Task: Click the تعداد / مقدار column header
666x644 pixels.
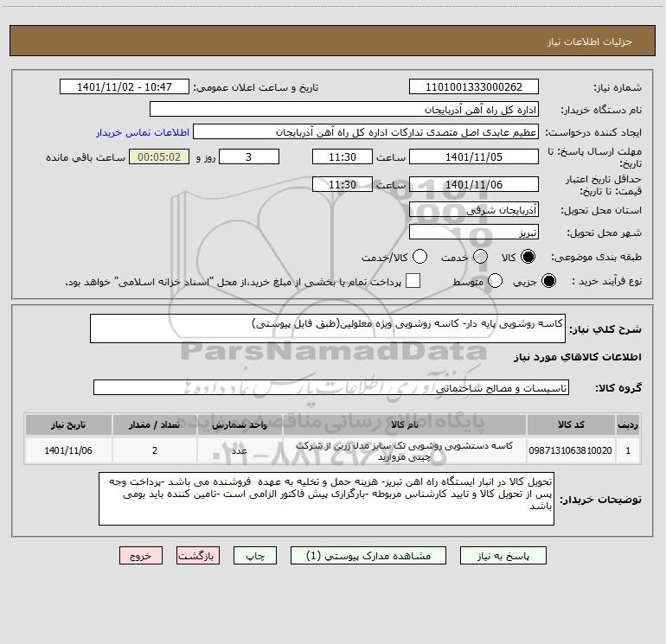Action: click(155, 424)
